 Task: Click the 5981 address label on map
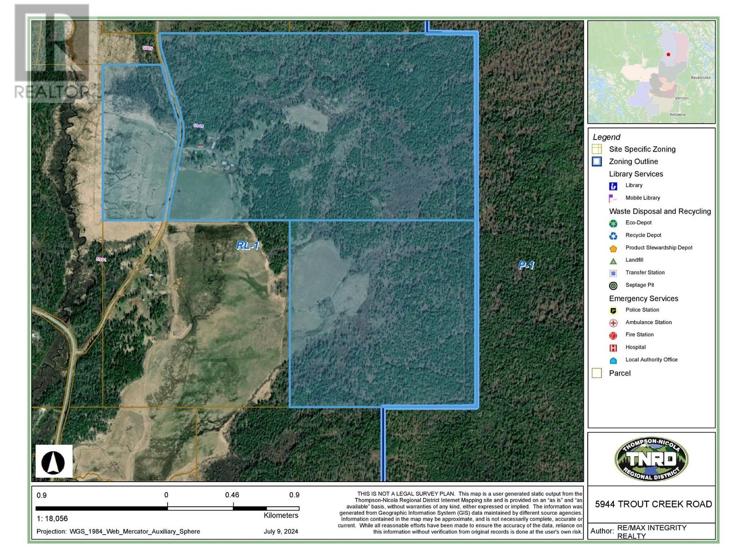[x=101, y=259]
